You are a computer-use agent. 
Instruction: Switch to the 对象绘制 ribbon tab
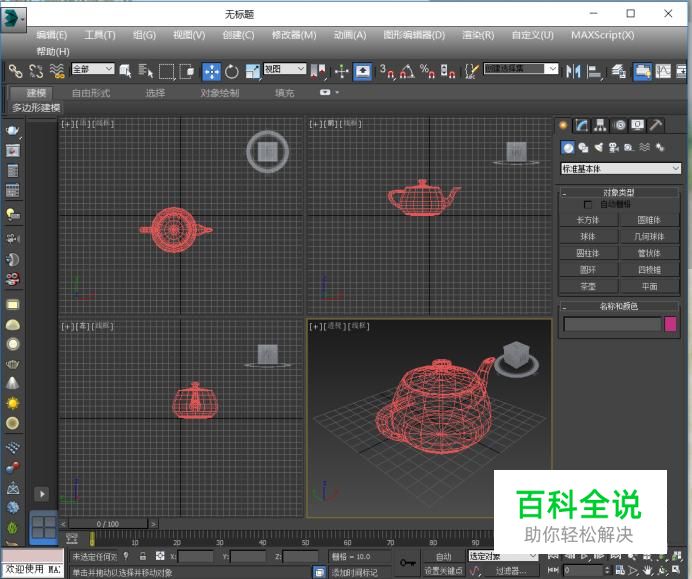click(220, 93)
